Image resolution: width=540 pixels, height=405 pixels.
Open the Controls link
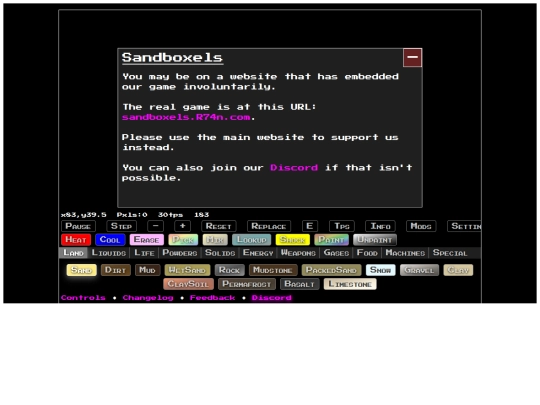coord(83,298)
